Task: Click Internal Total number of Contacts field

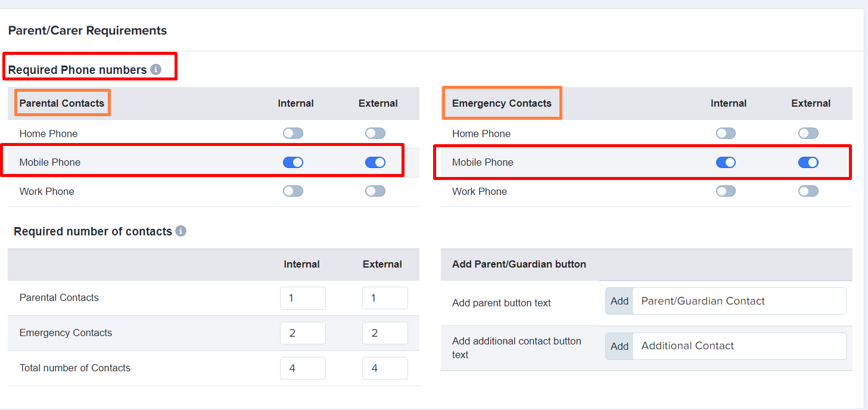Action: [303, 368]
